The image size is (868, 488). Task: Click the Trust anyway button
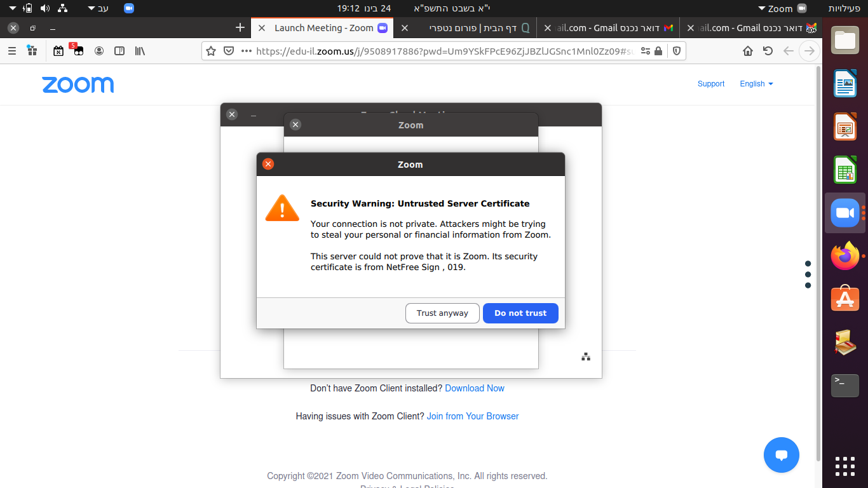[x=442, y=313]
